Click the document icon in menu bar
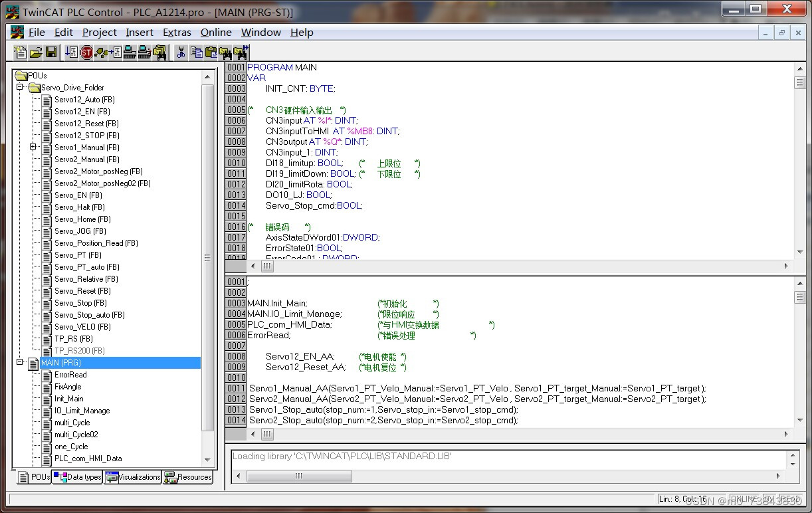The height and width of the screenshot is (513, 812). pyautogui.click(x=17, y=33)
